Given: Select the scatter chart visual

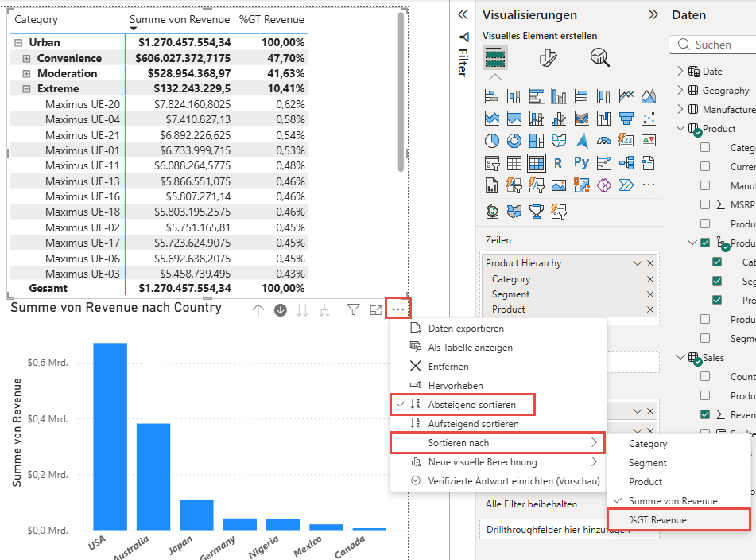Looking at the screenshot, I should (x=649, y=119).
